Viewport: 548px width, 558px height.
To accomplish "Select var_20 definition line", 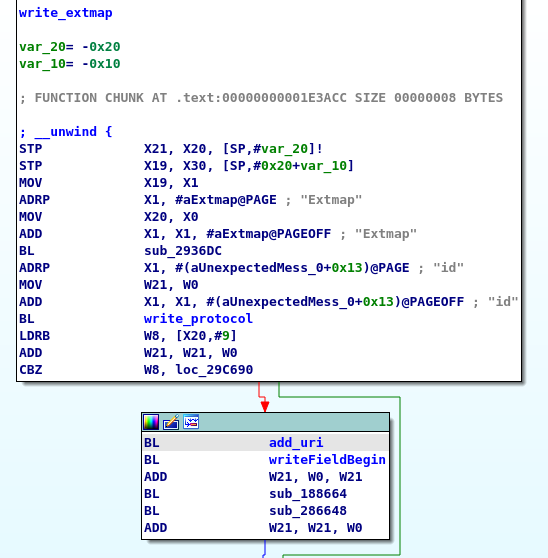I will (70, 47).
